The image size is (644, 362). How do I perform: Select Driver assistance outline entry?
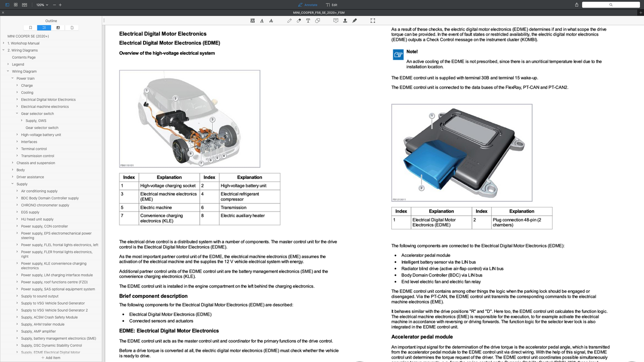(30, 177)
